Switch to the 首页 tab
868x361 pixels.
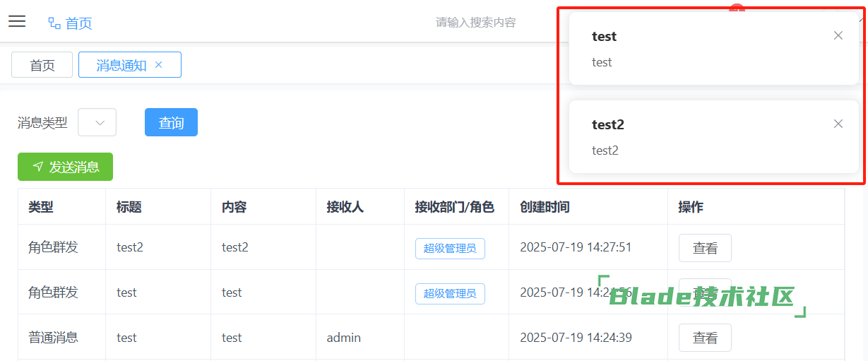click(42, 65)
